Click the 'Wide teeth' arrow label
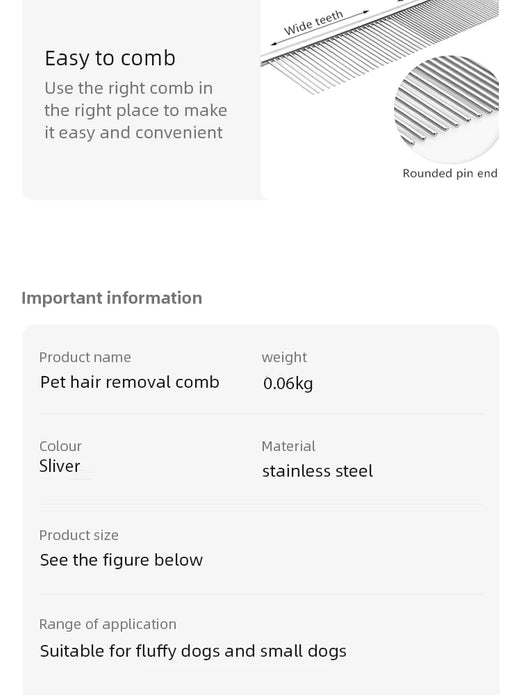521x695 pixels. [313, 23]
